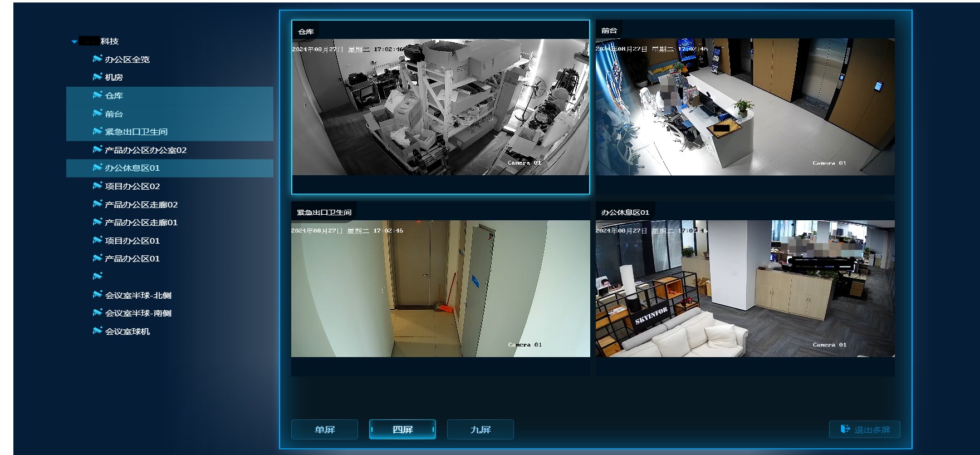The height and width of the screenshot is (455, 980).
Task: Collapse the 科技 root tree node
Action: (75, 42)
